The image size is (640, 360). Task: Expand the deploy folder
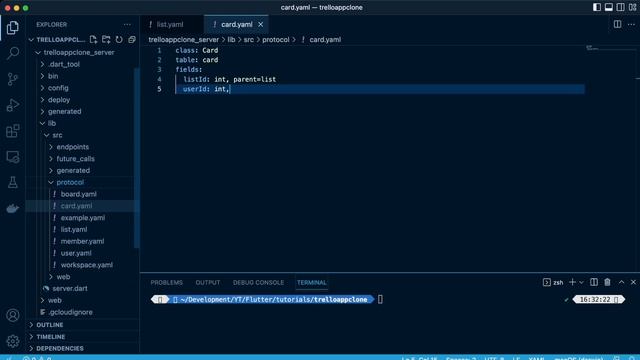[59, 100]
